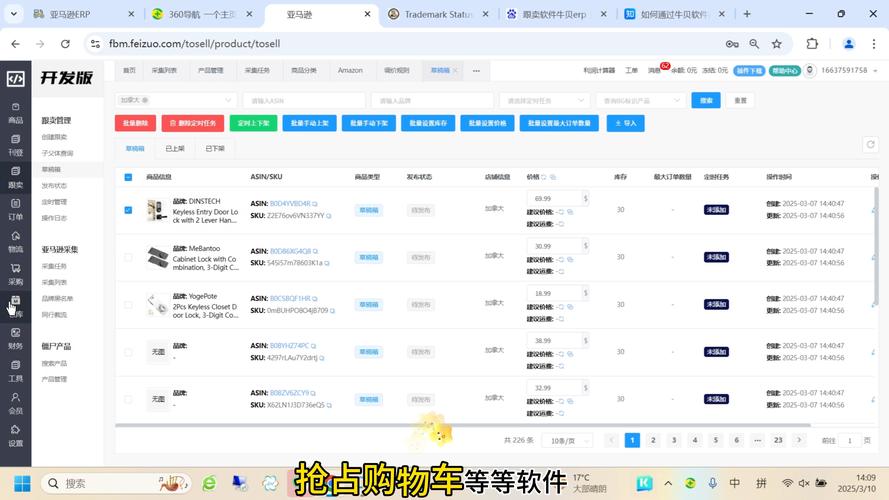
Task: Click the copy icon beside the 价格 header
Action: point(553,177)
